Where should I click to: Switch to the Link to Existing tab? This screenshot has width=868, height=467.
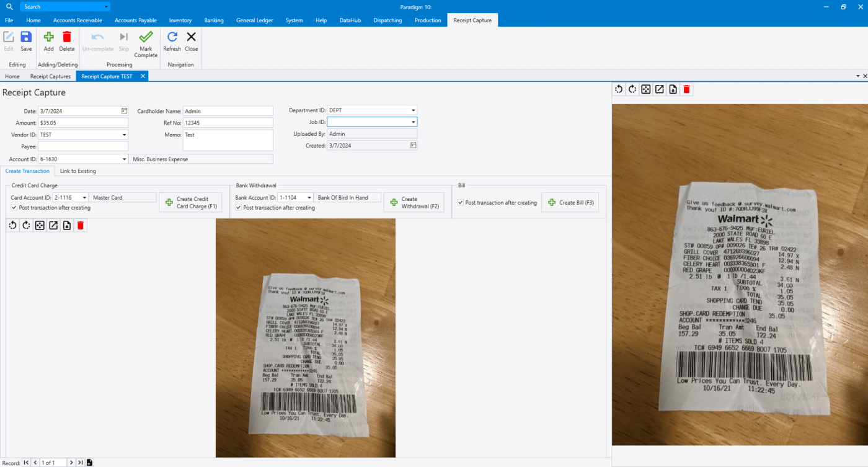78,171
